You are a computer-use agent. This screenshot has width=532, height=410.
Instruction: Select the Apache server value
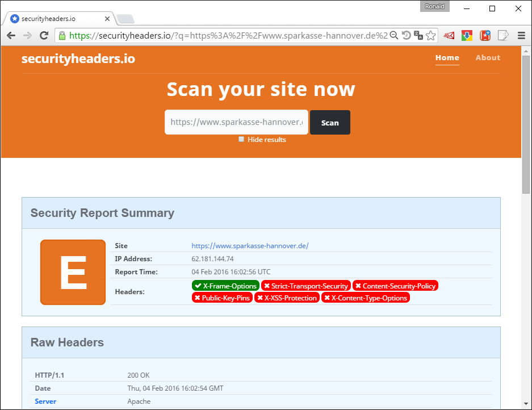coord(139,401)
